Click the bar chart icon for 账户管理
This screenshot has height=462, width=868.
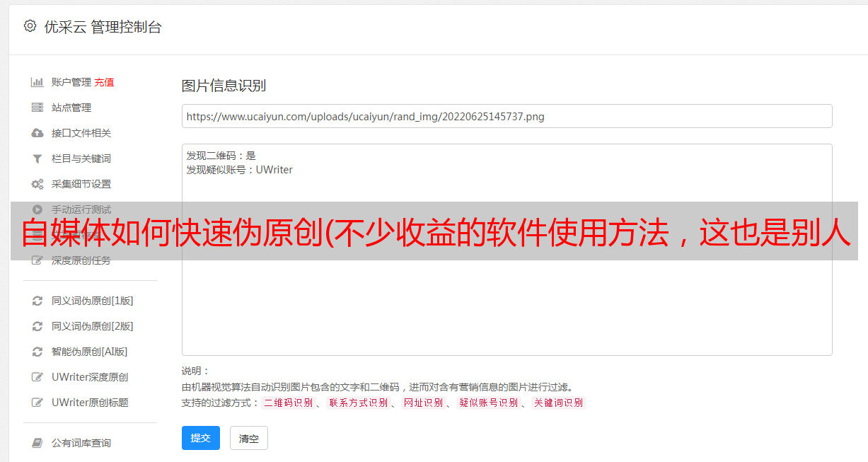pos(37,82)
